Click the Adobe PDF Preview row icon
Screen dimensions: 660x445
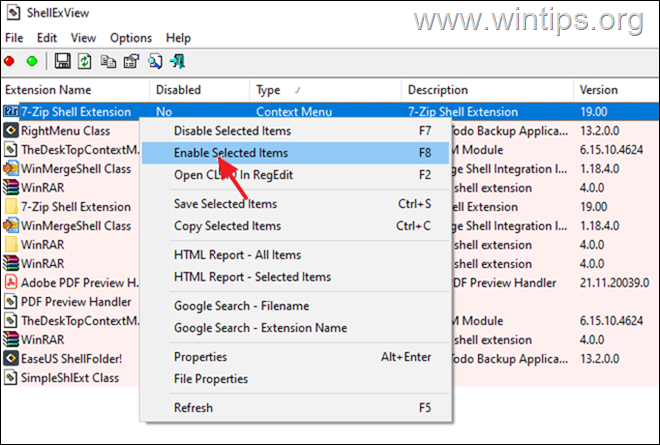11,282
